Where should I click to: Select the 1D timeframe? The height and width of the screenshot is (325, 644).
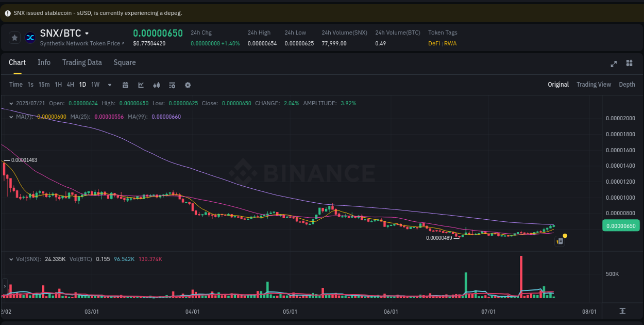click(82, 85)
